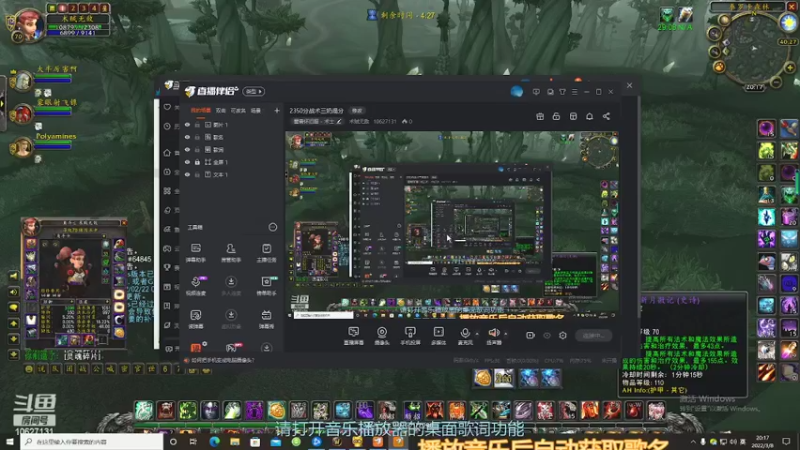Expand the microphone options arrow

[x=477, y=334]
